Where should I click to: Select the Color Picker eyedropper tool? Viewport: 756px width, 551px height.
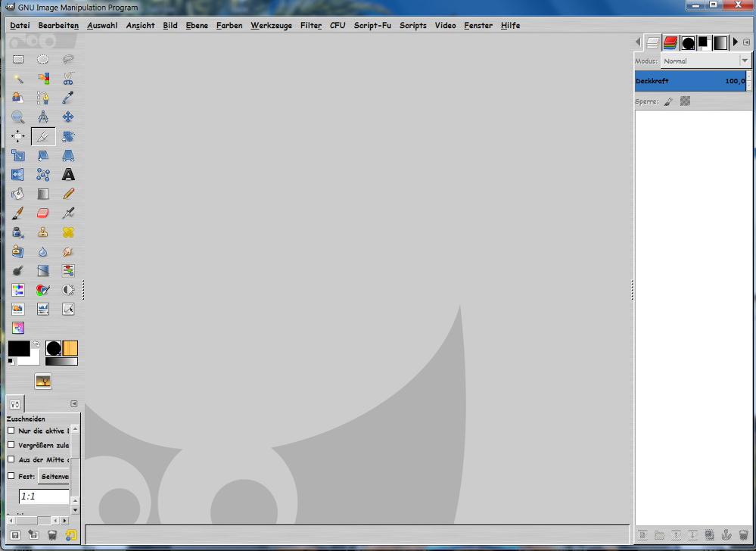click(x=68, y=98)
